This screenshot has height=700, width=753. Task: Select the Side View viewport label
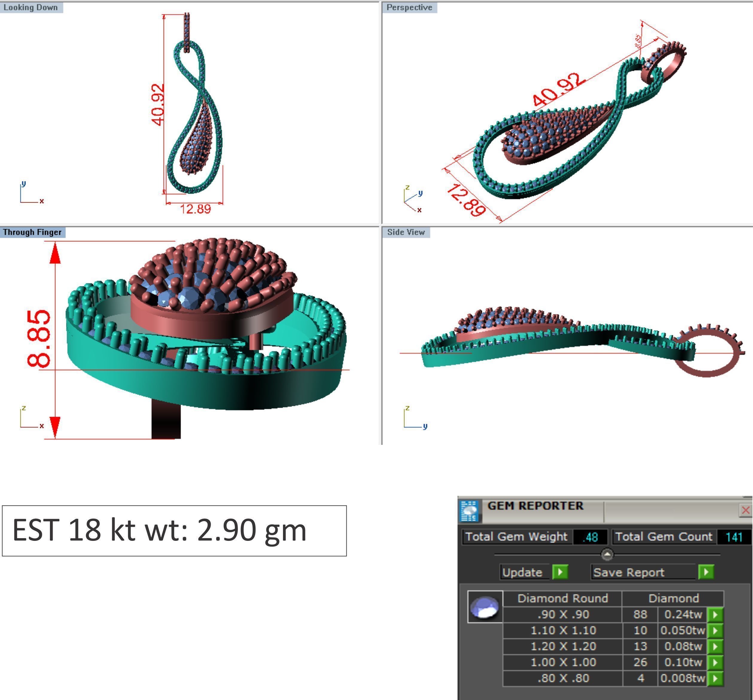pos(406,232)
